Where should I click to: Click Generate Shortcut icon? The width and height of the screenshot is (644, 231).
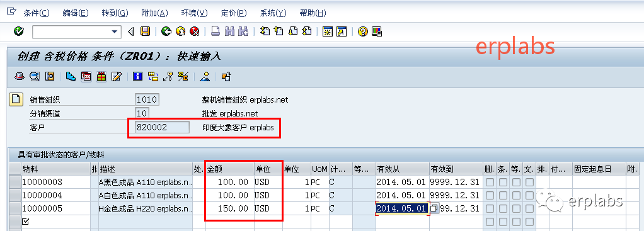click(x=342, y=31)
